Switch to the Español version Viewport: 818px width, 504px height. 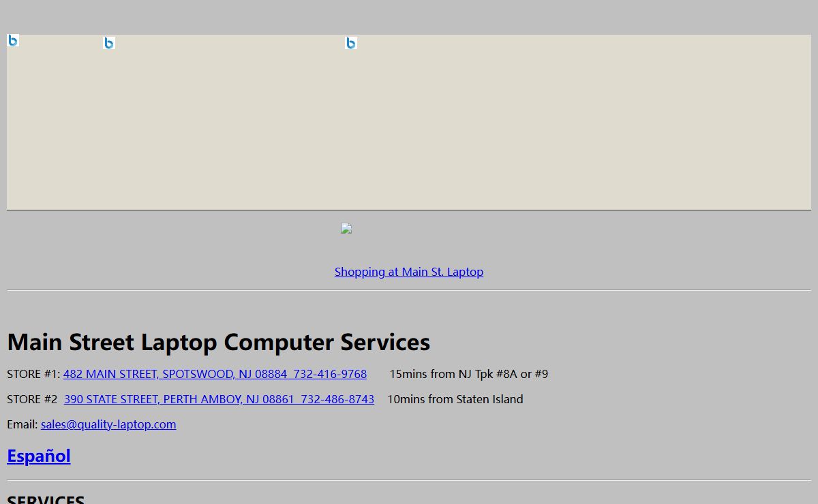click(x=39, y=456)
